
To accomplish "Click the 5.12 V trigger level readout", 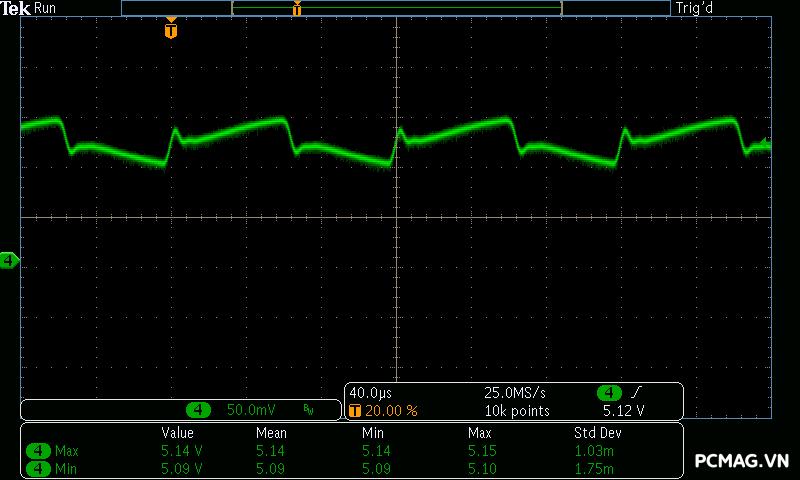I will (623, 411).
